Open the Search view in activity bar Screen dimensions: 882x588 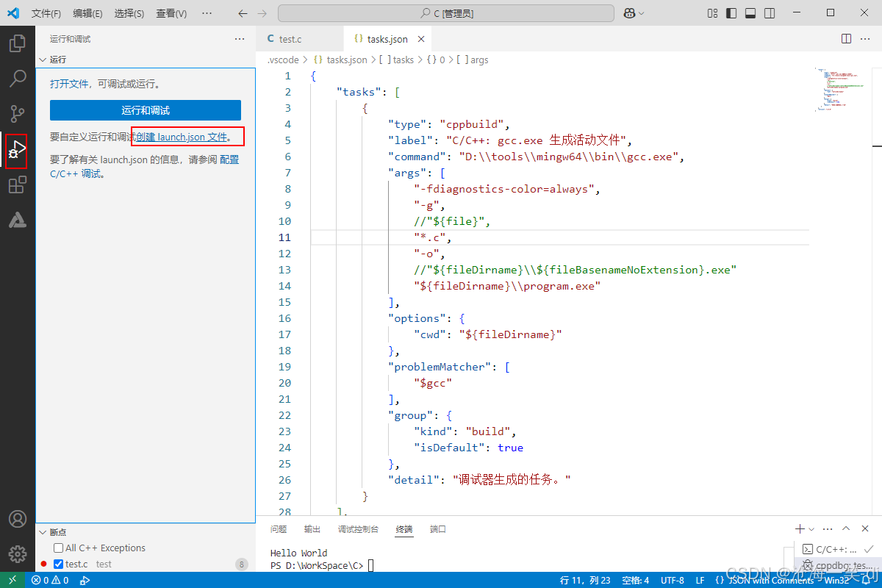[18, 78]
